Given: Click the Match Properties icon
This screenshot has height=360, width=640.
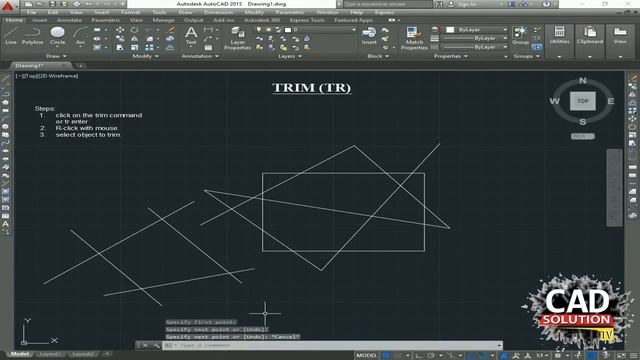Looking at the screenshot, I should pos(414,38).
